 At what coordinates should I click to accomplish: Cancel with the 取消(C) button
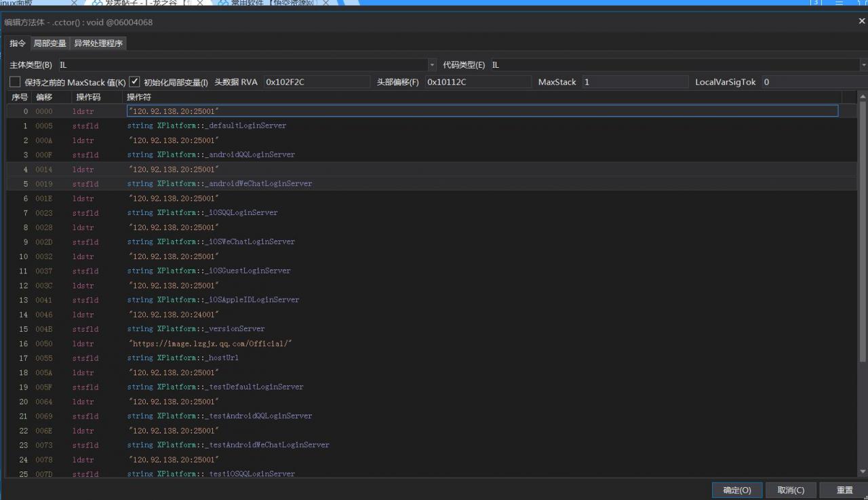coord(791,490)
